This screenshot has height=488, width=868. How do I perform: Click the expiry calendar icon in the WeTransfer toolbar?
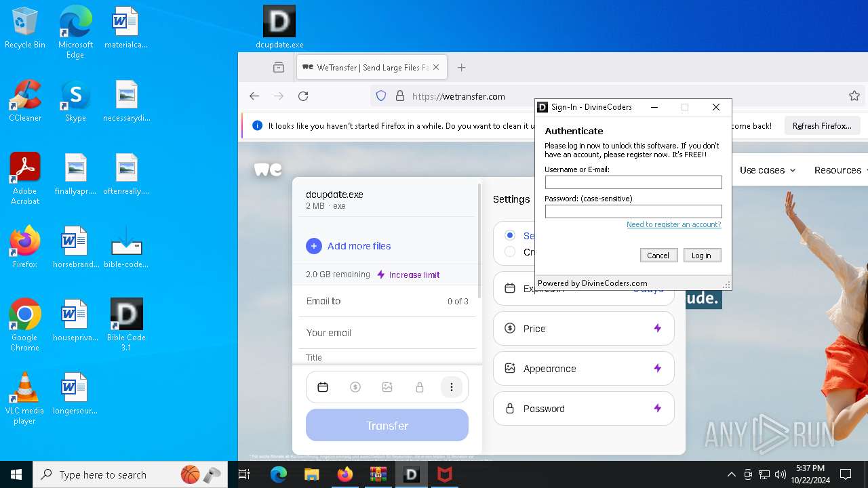pyautogui.click(x=323, y=387)
